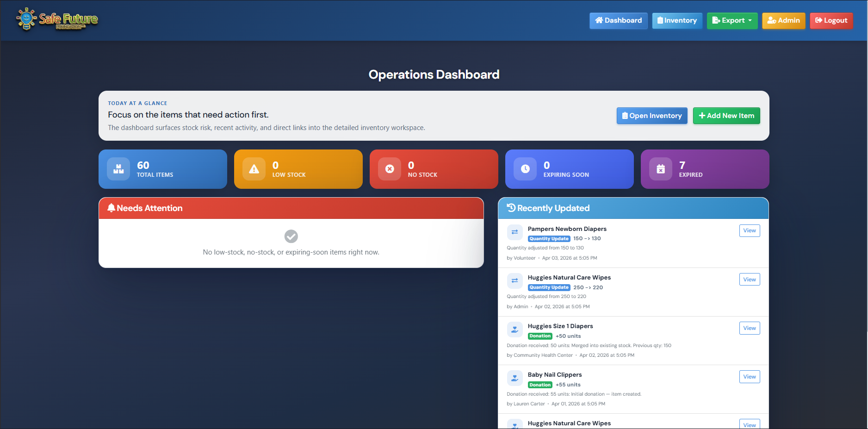Click the Add New Item button
868x429 pixels.
pyautogui.click(x=726, y=116)
